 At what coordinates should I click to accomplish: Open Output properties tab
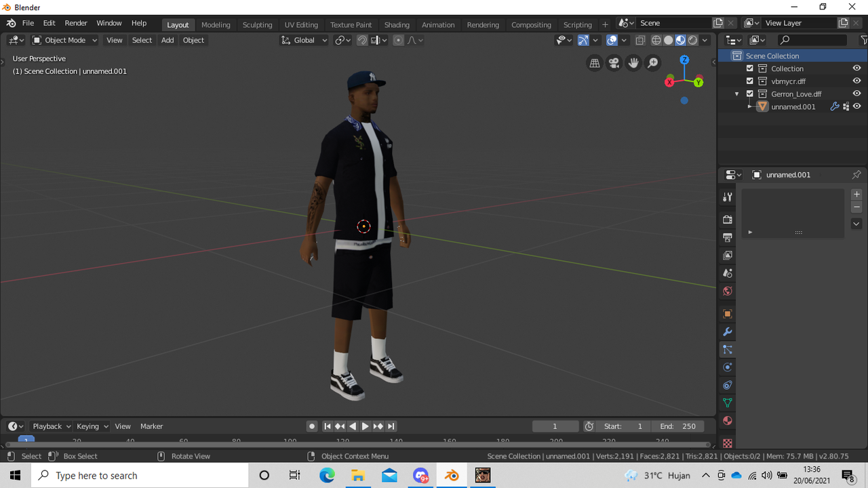tap(728, 237)
